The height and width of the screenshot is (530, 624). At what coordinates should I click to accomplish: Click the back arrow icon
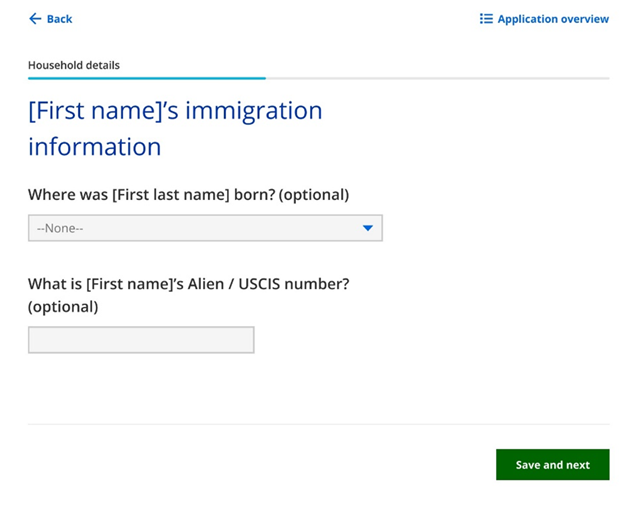35,19
